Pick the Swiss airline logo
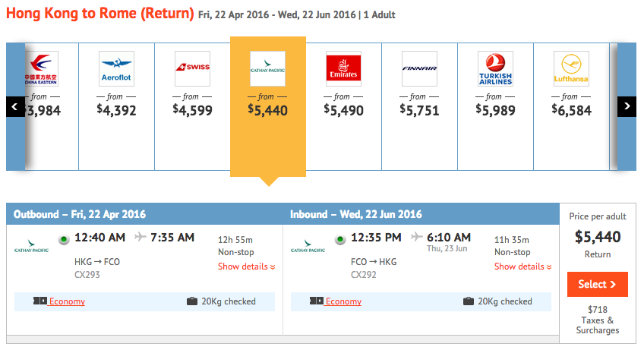This screenshot has height=350, width=644. [193, 68]
